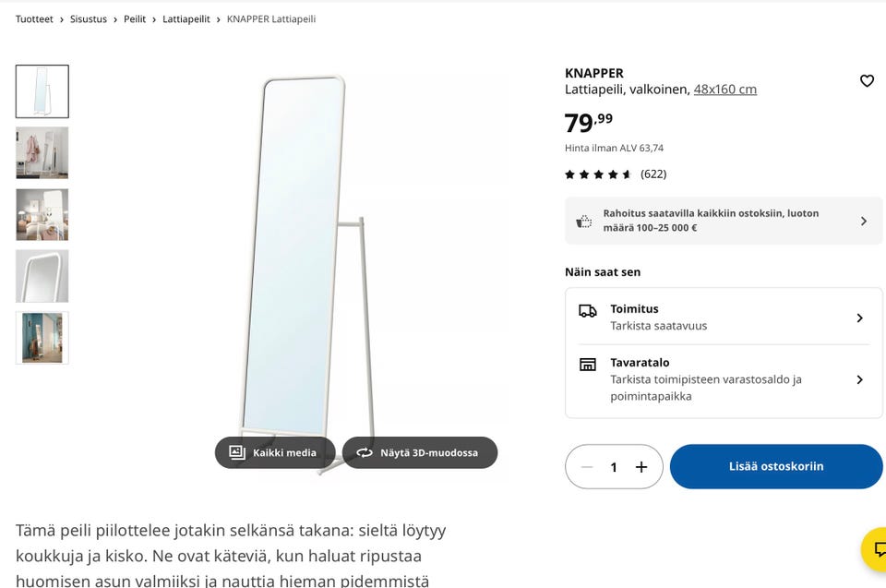The height and width of the screenshot is (588, 886).
Task: Click the delivery truck icon for Toimitus
Action: point(588,310)
